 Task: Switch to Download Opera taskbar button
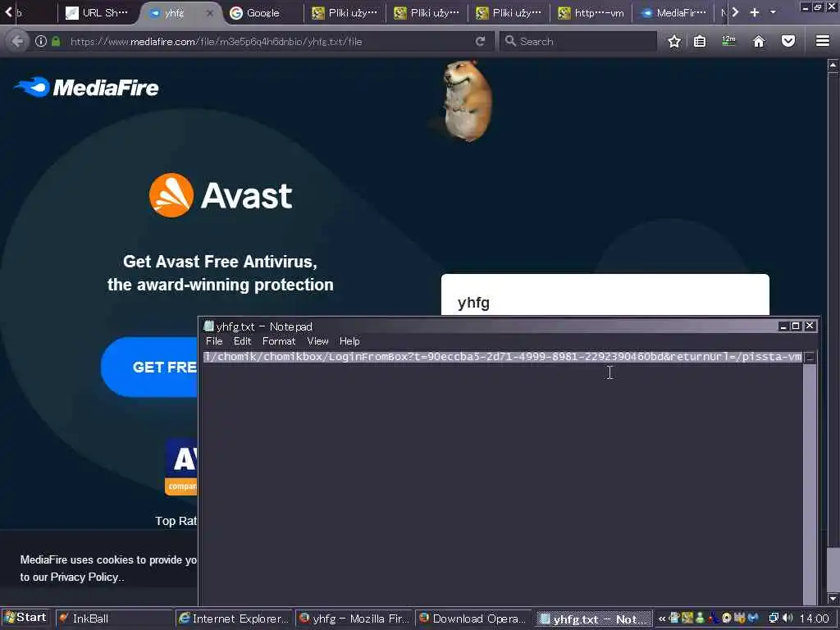pos(473,619)
